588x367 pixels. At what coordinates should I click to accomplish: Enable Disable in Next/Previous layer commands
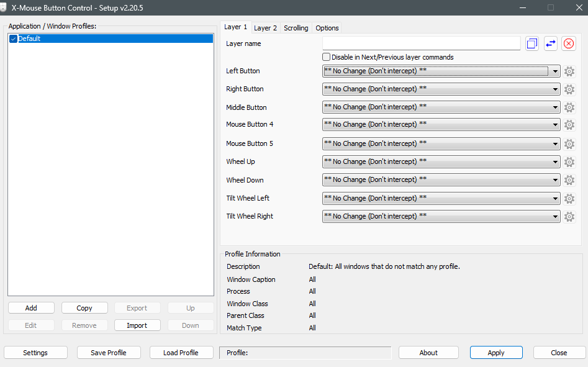tap(326, 57)
